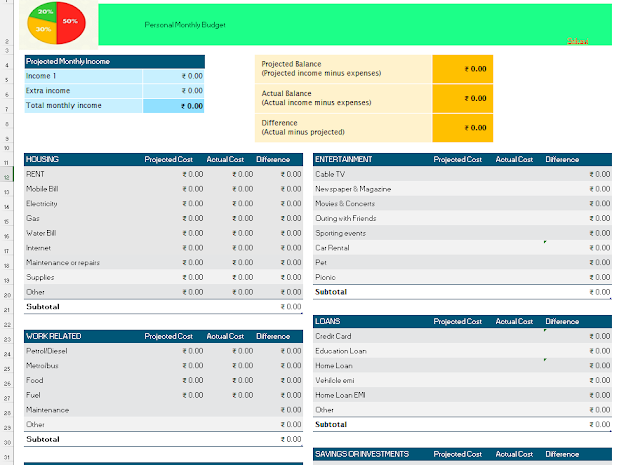This screenshot has width=640, height=465.
Task: Select Food actual cost cell
Action: [x=242, y=380]
